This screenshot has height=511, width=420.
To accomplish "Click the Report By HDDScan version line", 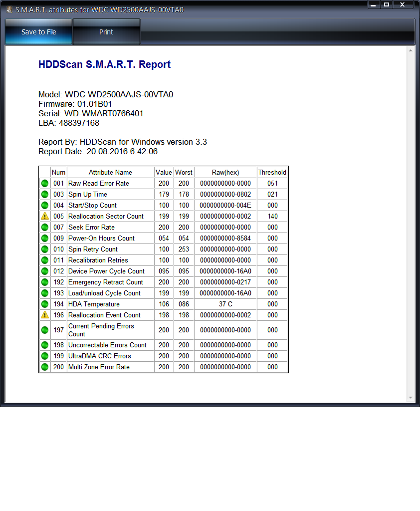I will tap(123, 142).
